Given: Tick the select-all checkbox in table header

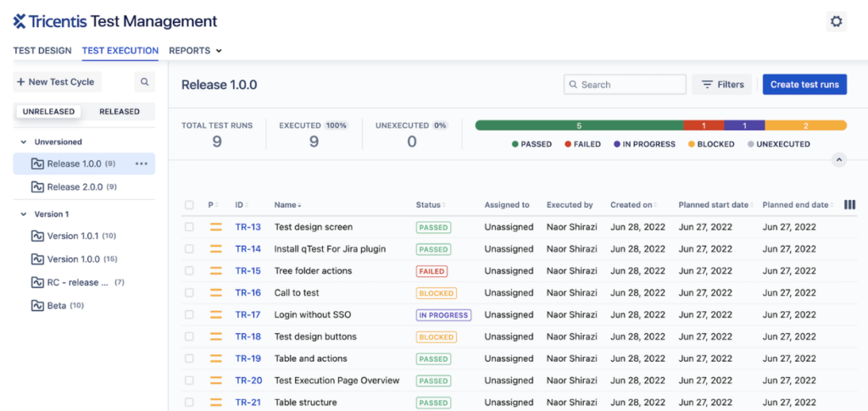Looking at the screenshot, I should [x=189, y=205].
